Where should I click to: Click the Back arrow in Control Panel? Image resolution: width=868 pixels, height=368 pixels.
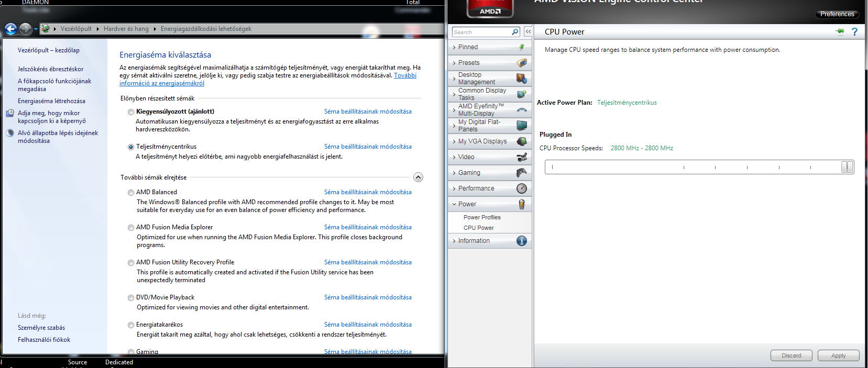click(x=10, y=29)
